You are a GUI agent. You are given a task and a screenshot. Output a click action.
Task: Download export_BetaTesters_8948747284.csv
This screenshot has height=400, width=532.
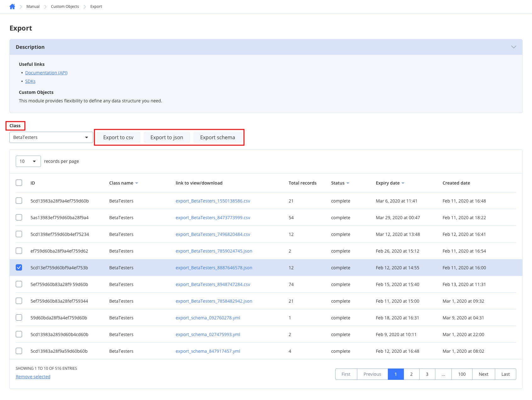213,284
